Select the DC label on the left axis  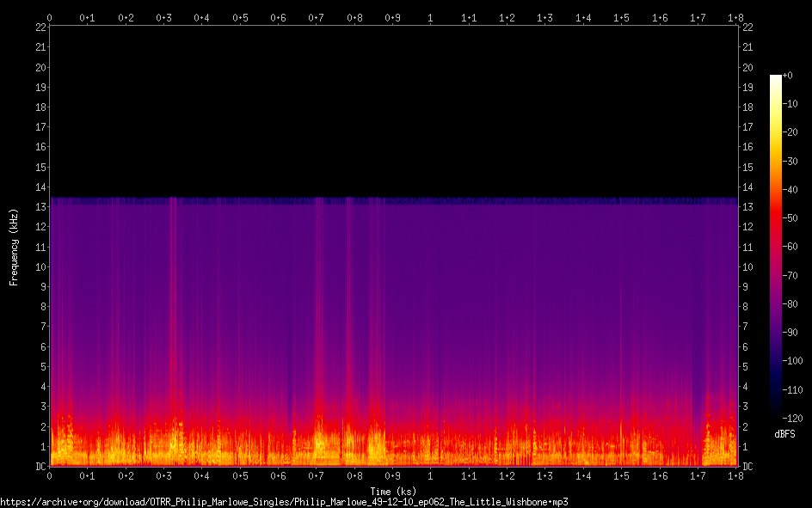(39, 467)
